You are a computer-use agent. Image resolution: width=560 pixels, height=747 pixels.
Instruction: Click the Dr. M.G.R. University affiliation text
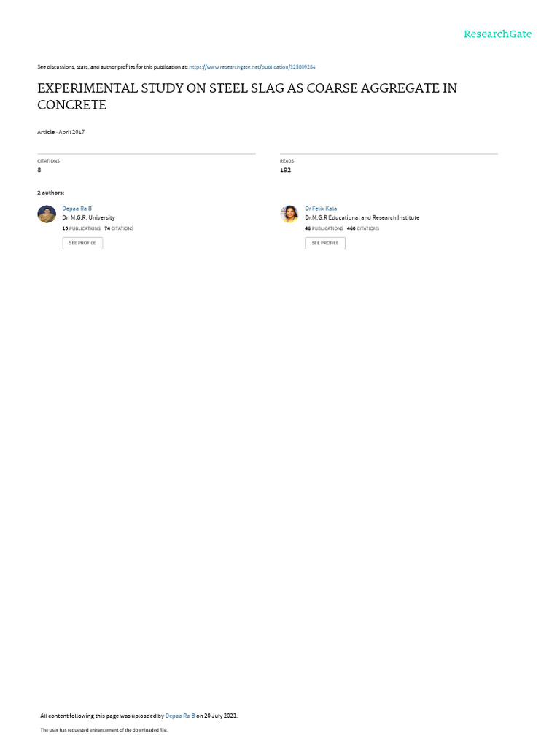[x=88, y=217]
